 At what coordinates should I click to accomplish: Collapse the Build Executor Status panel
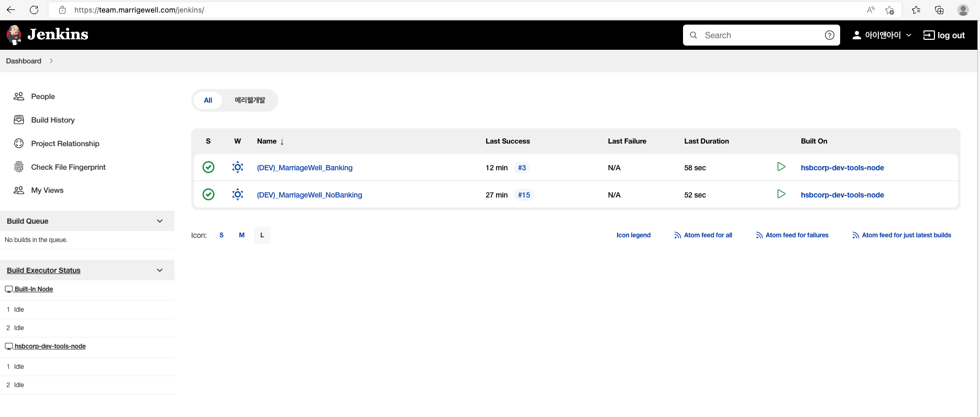pos(160,270)
